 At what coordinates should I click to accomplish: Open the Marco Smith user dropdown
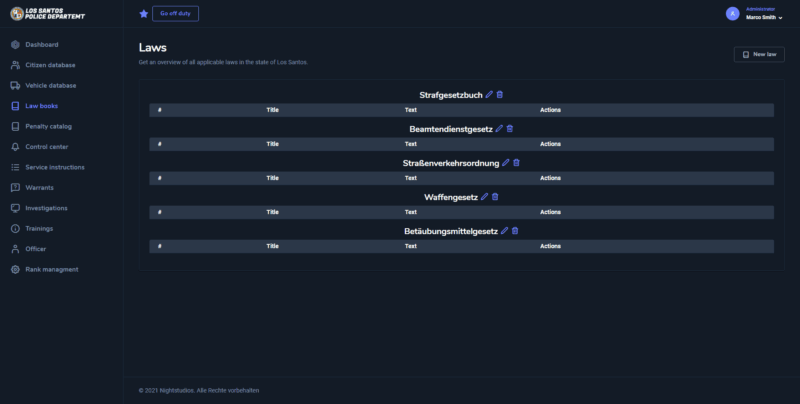[764, 17]
